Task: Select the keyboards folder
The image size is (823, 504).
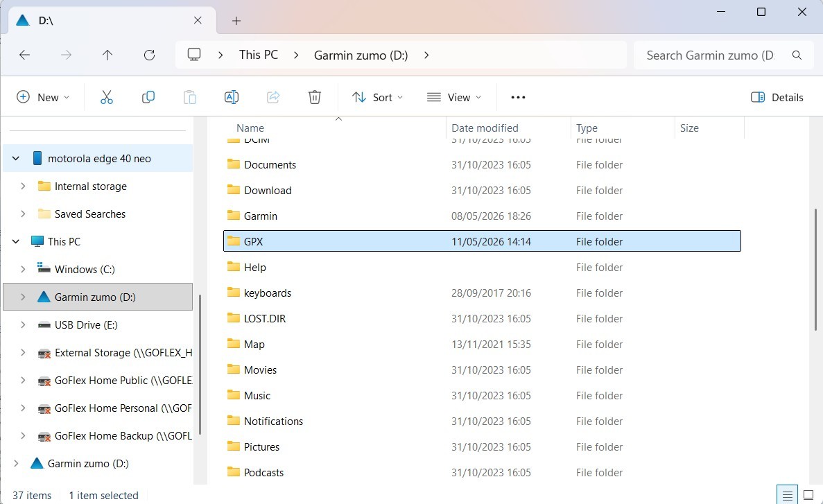Action: click(482, 293)
